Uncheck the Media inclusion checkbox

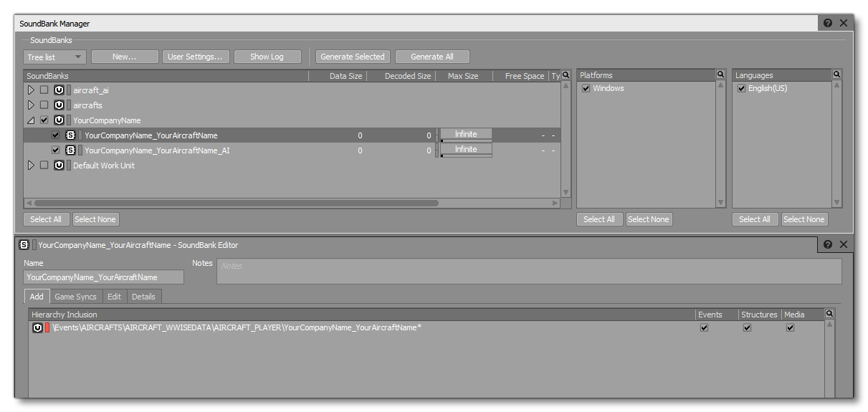(x=790, y=327)
